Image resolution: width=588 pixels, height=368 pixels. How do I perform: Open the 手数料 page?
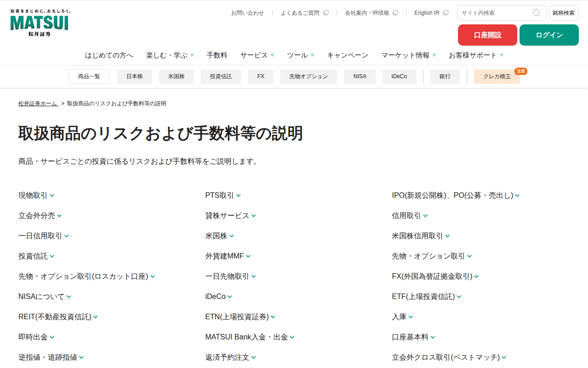[x=217, y=55]
